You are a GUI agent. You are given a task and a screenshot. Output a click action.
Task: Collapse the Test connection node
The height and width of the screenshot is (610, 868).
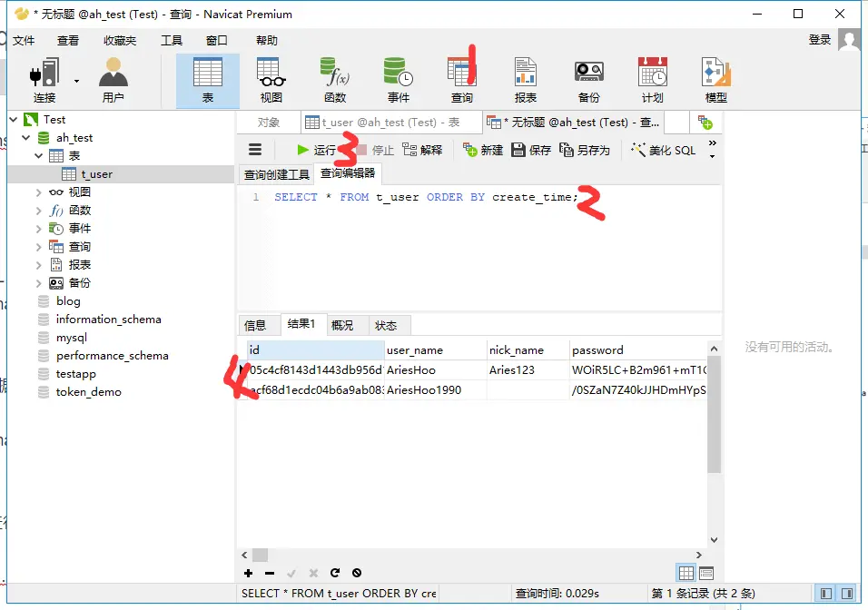tap(14, 120)
